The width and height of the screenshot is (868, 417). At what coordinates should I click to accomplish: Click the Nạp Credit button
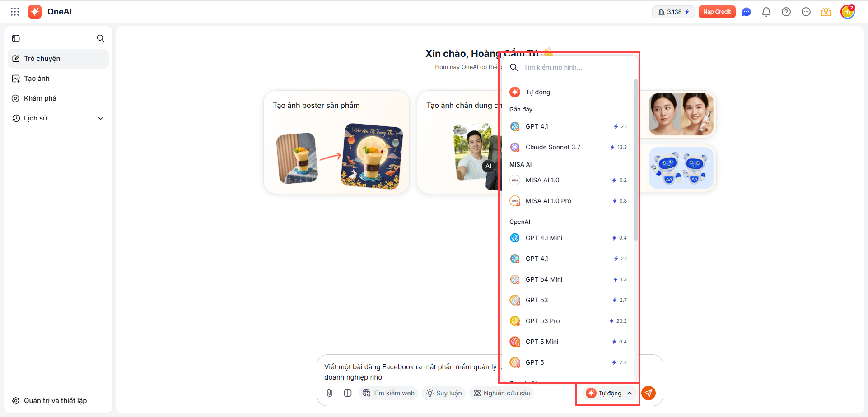[x=717, y=12]
